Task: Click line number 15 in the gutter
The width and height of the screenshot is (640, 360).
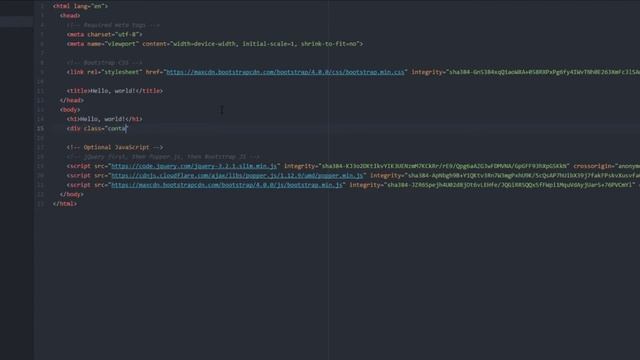Action: [40, 128]
